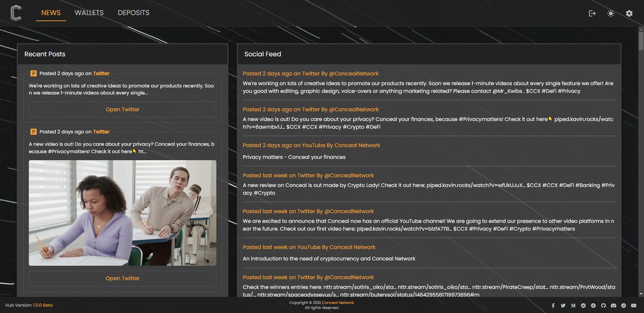Click the 'A new review on Conceal is out' feed text

tap(428, 189)
